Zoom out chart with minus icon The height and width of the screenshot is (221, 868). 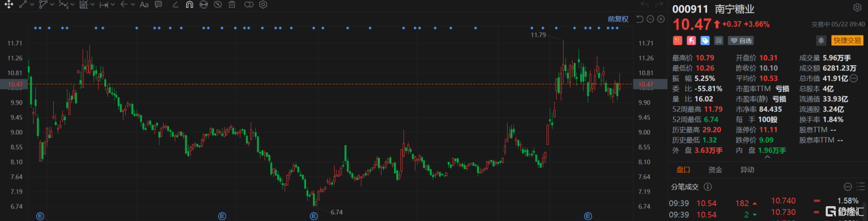[650, 19]
